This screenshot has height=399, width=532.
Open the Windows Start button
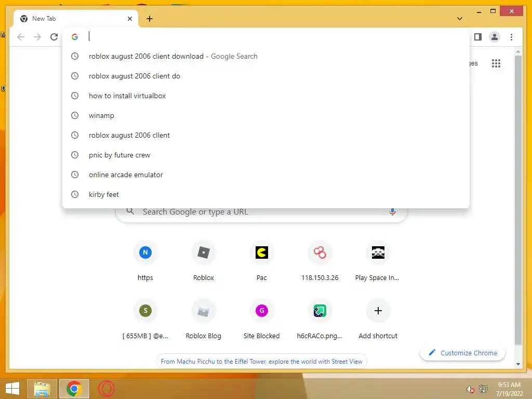pos(12,389)
